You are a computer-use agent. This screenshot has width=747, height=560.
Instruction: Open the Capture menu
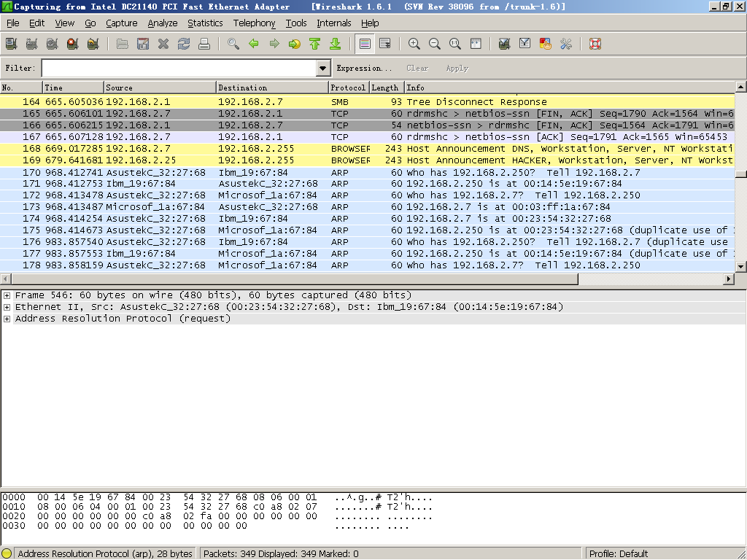pyautogui.click(x=122, y=23)
